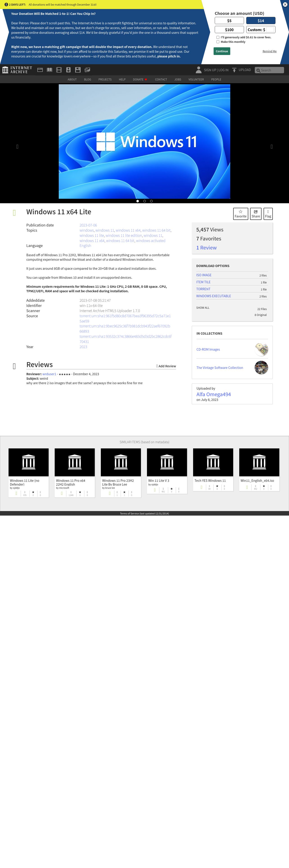Image resolution: width=289 pixels, height=868 pixels.
Task: Open the JOBS menu item
Action: point(178,80)
